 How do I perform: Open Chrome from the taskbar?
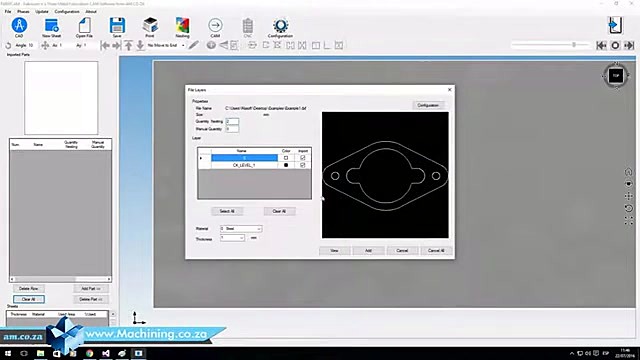click(x=89, y=353)
